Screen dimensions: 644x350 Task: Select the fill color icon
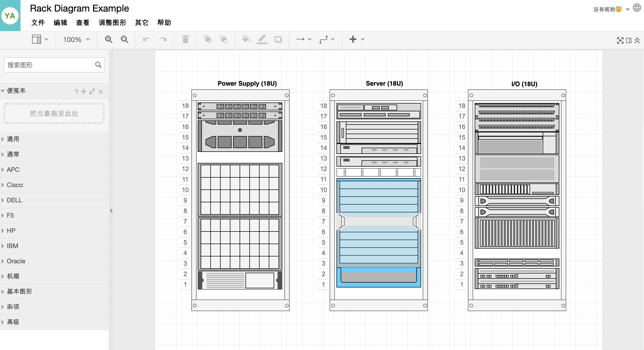pos(246,39)
